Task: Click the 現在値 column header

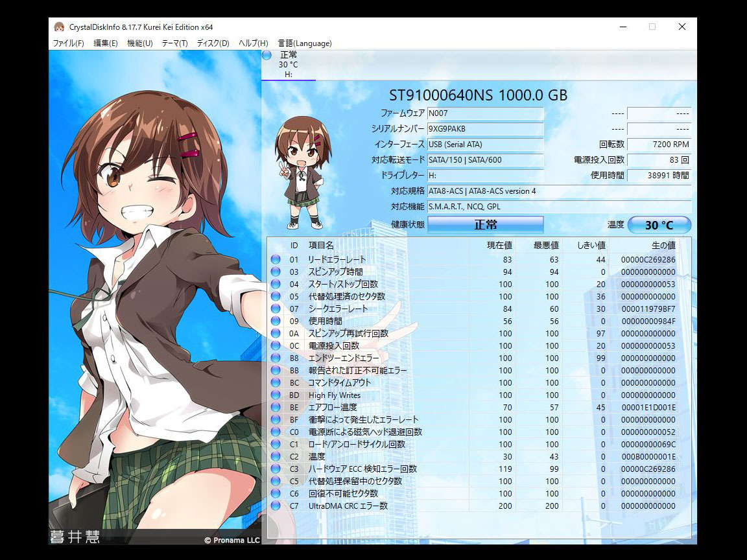Action: pyautogui.click(x=499, y=245)
